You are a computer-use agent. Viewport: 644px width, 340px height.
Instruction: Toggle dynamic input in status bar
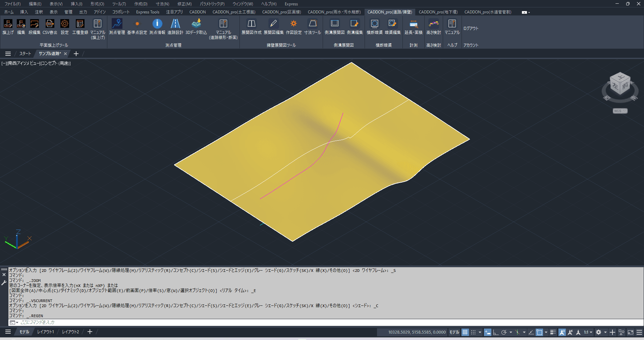pos(488,332)
